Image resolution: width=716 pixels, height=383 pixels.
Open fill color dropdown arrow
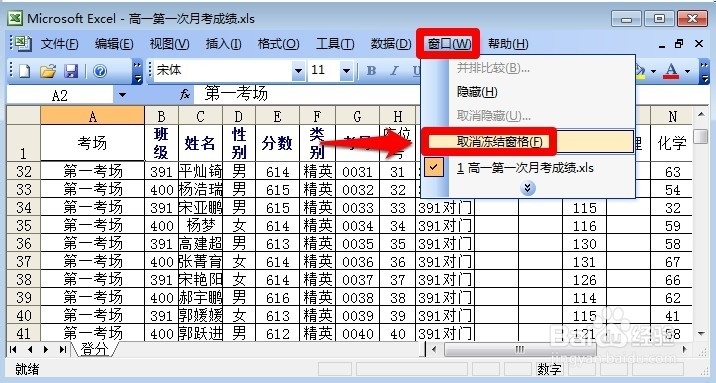click(653, 71)
